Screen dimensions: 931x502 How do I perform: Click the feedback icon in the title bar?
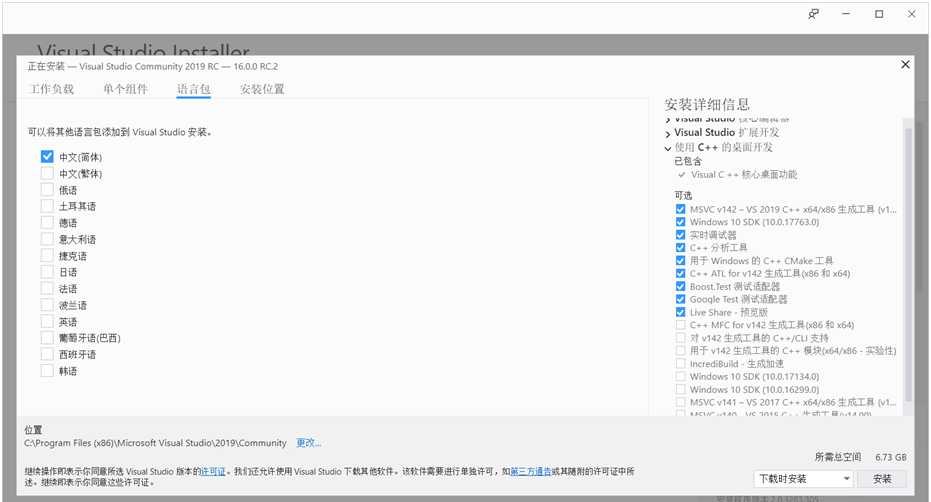click(813, 14)
